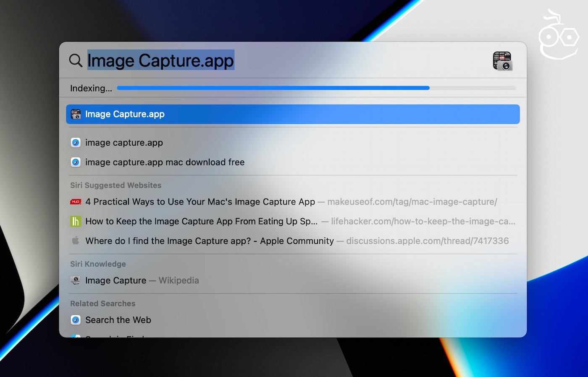Click the Apple logo icon for Apple Community
Screen dimensions: 588x377
pos(76,241)
